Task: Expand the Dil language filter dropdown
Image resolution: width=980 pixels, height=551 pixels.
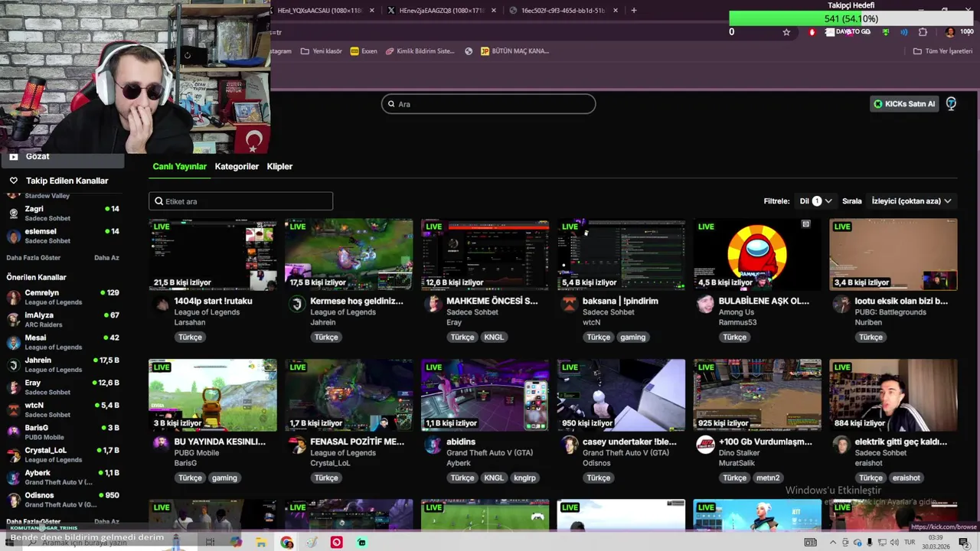Action: coord(816,201)
